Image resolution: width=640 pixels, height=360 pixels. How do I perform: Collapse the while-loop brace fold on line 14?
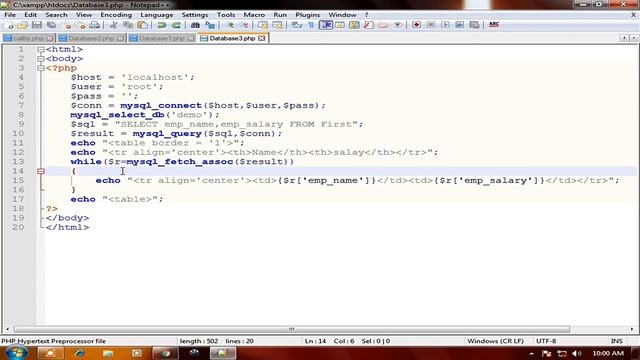[40, 171]
